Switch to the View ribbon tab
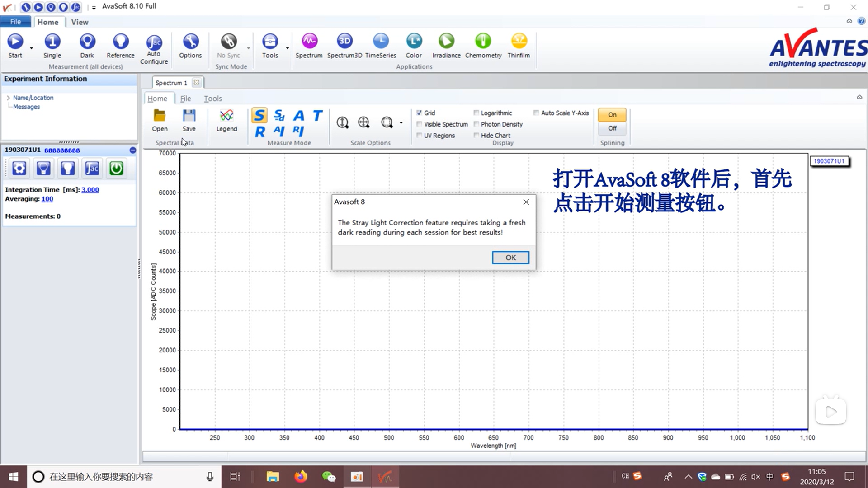Image resolution: width=868 pixels, height=488 pixels. [x=80, y=22]
